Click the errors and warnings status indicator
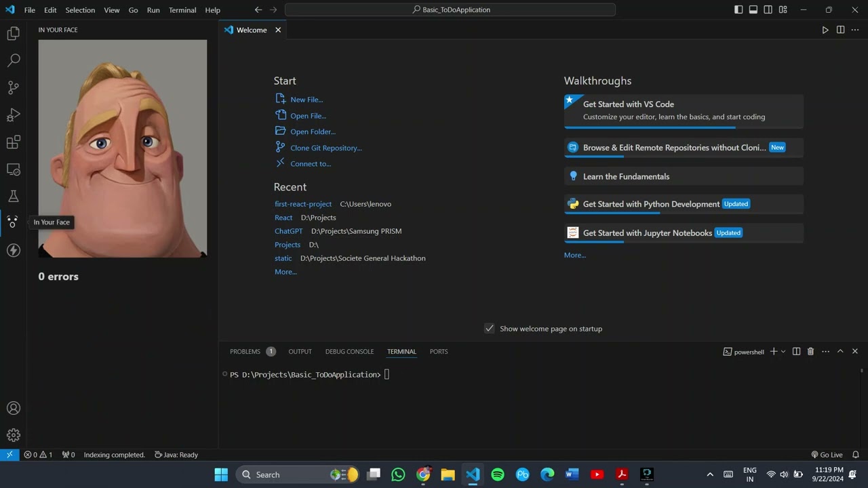This screenshot has height=488, width=868. click(38, 455)
